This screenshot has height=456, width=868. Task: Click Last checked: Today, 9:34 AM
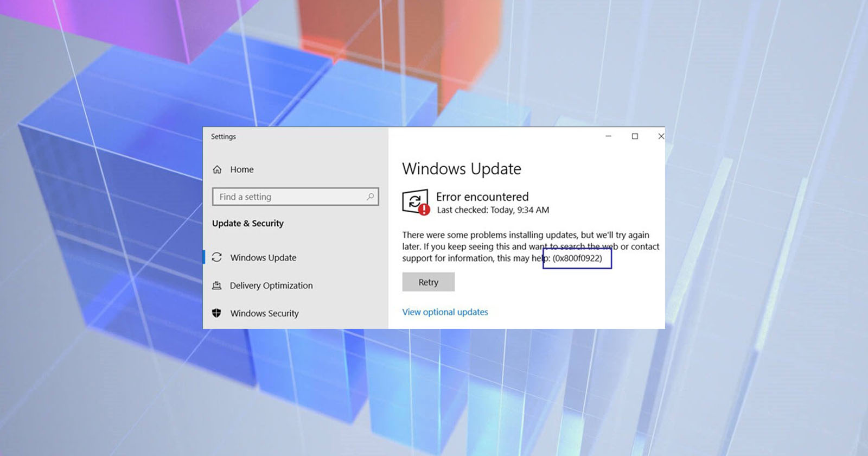[493, 210]
